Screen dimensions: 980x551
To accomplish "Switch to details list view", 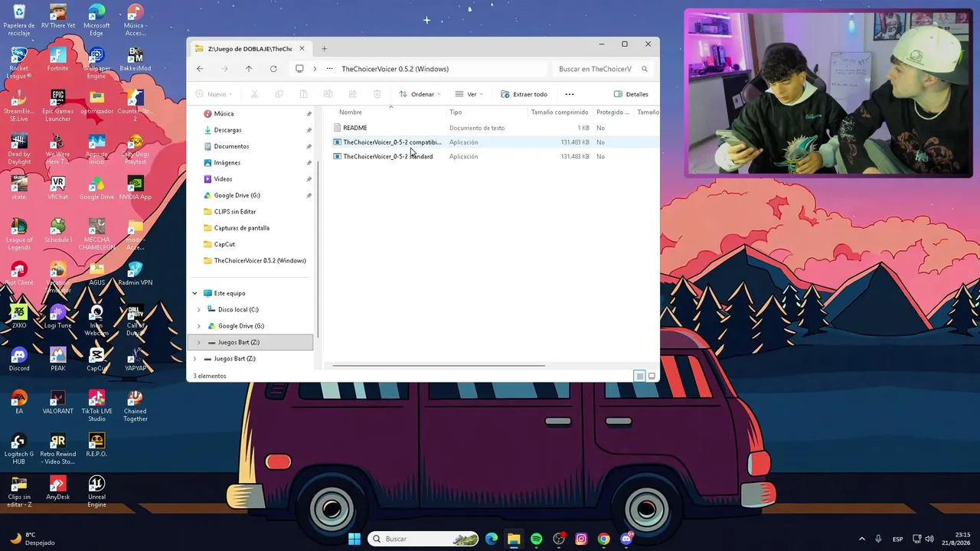I will tap(639, 376).
